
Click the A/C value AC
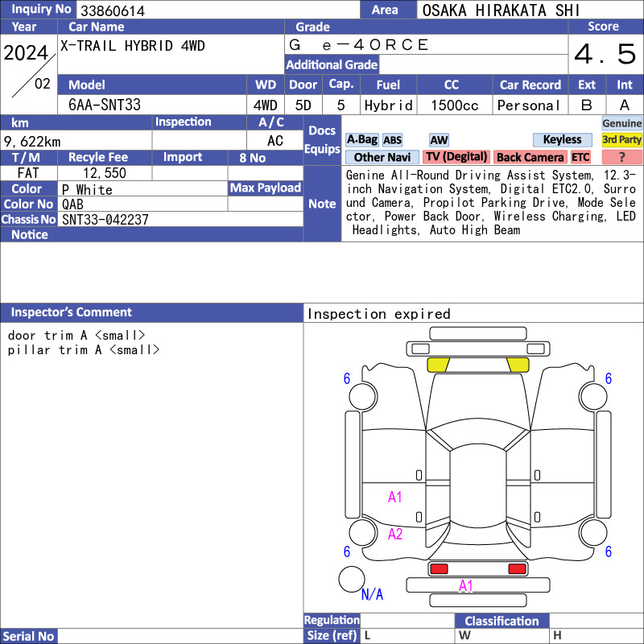click(x=275, y=141)
